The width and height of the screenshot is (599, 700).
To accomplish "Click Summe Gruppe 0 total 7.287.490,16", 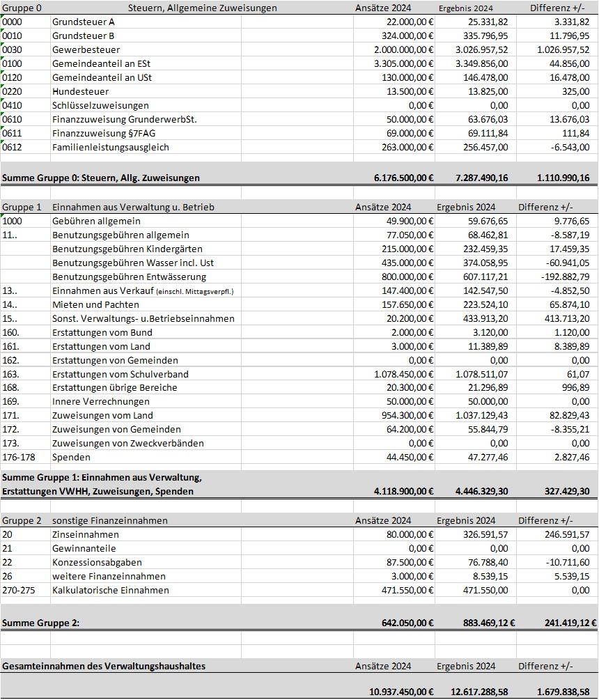I will [481, 178].
